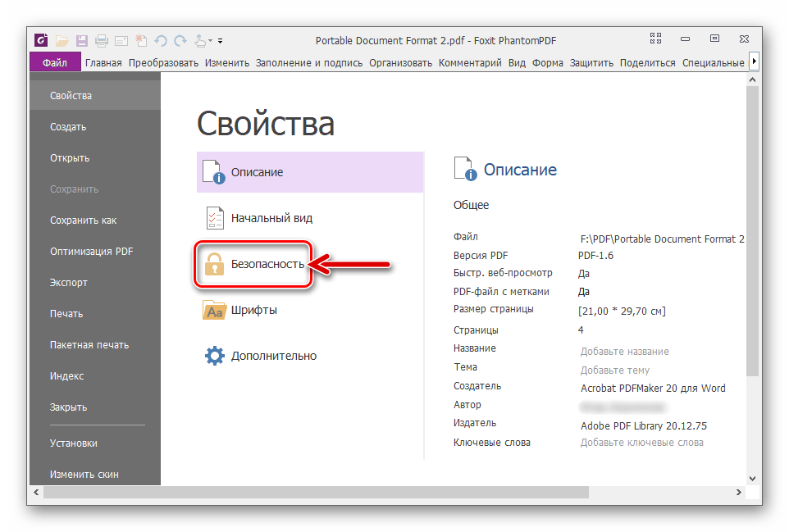Click the email envelope icon in toolbar
This screenshot has width=789, height=532.
pos(121,40)
